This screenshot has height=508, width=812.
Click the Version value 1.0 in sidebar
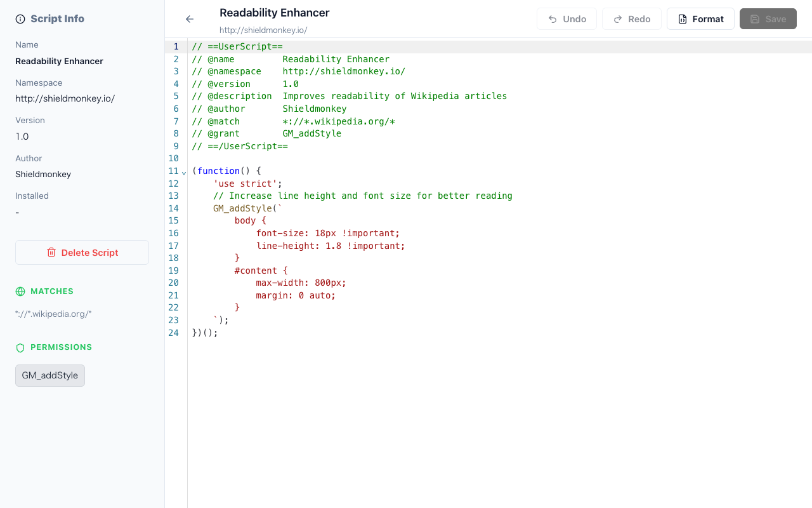click(x=22, y=137)
